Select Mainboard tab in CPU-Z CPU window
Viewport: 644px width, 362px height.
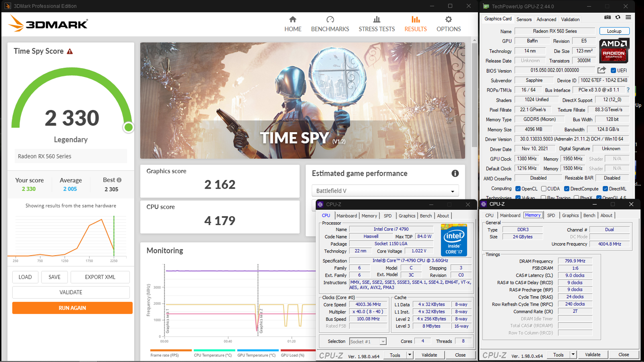[347, 216]
